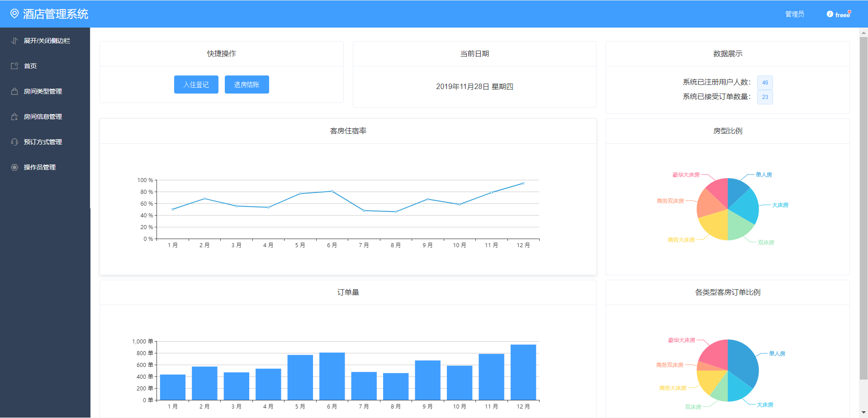Click June data point on occupancy line
The height and width of the screenshot is (418, 868).
[x=332, y=191]
